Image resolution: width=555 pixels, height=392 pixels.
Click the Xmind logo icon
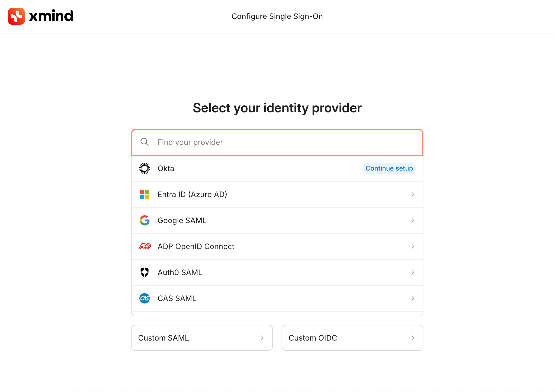(x=17, y=16)
